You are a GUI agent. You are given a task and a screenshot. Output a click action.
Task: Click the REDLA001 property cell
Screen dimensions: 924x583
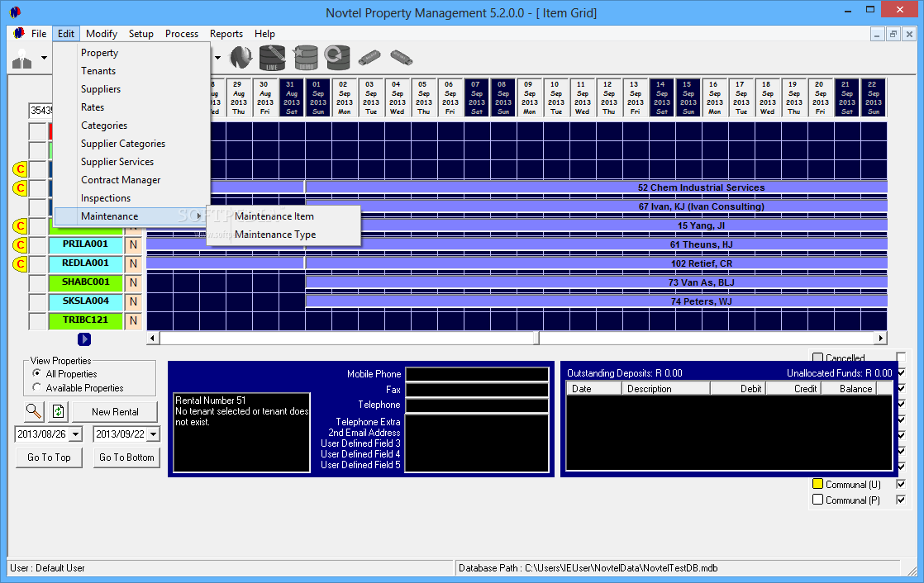tap(85, 263)
